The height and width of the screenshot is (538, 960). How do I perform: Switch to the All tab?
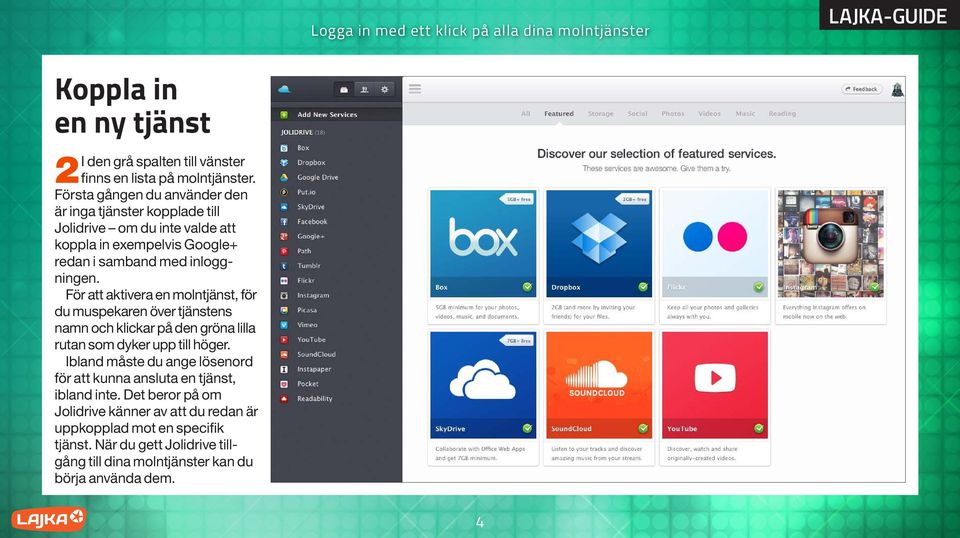click(x=525, y=113)
